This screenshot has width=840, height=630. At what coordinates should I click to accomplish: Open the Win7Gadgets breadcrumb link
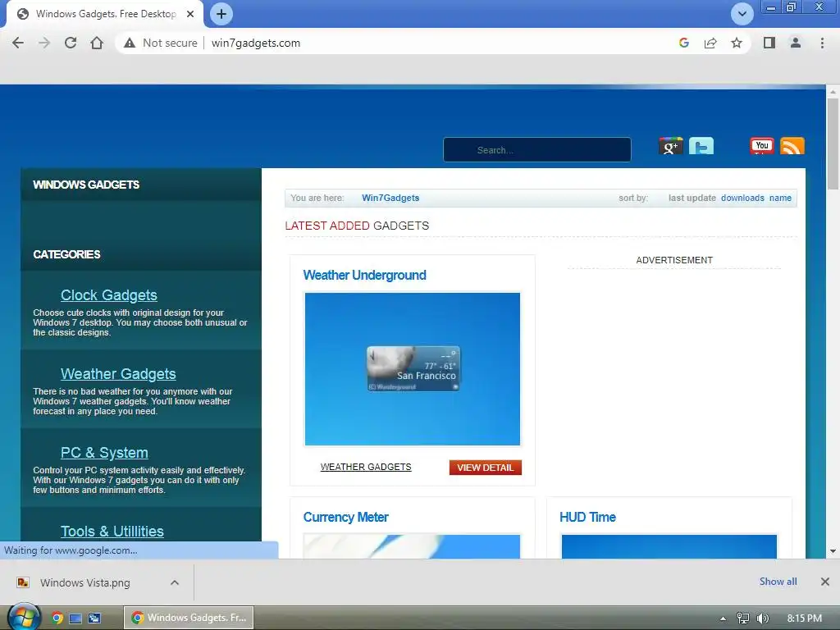click(x=390, y=198)
